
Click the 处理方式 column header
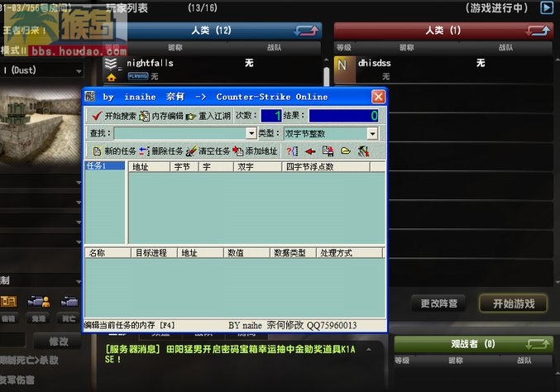click(x=349, y=253)
